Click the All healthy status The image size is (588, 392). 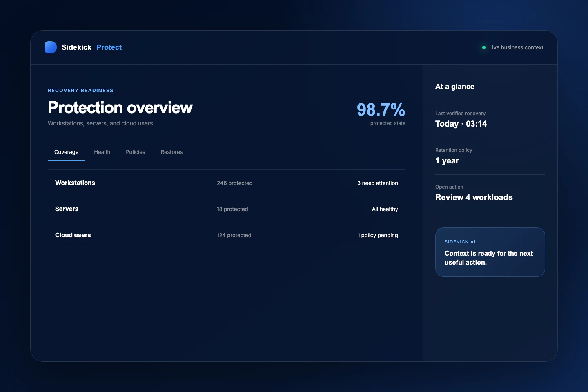pyautogui.click(x=385, y=209)
